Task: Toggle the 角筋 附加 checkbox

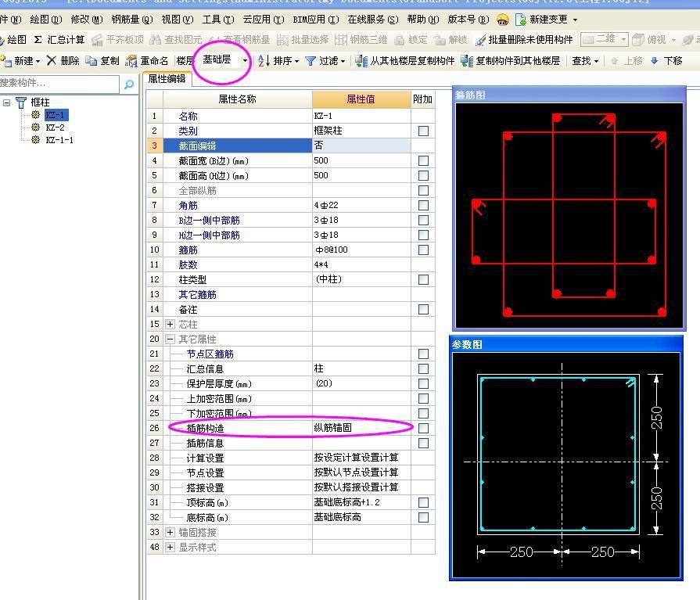Action: (x=423, y=206)
